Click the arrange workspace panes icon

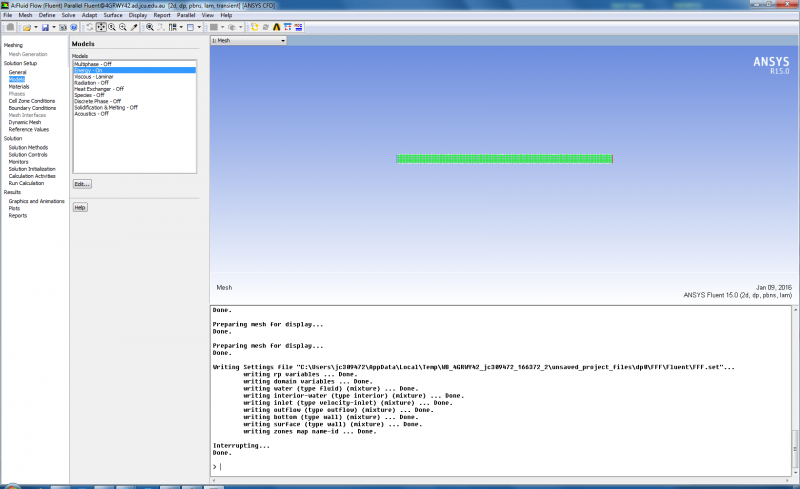[x=172, y=27]
